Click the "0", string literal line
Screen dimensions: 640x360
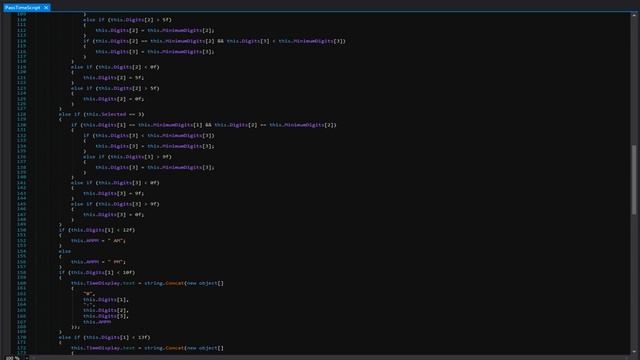point(89,294)
